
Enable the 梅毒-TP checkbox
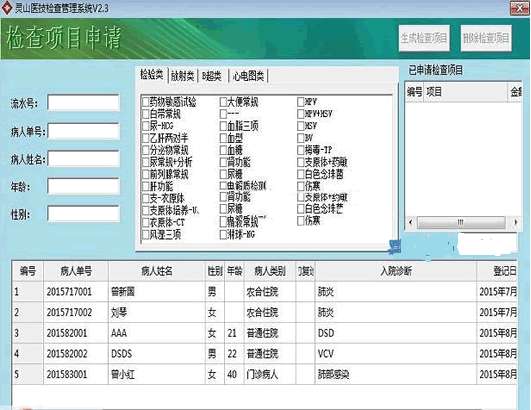coord(300,150)
